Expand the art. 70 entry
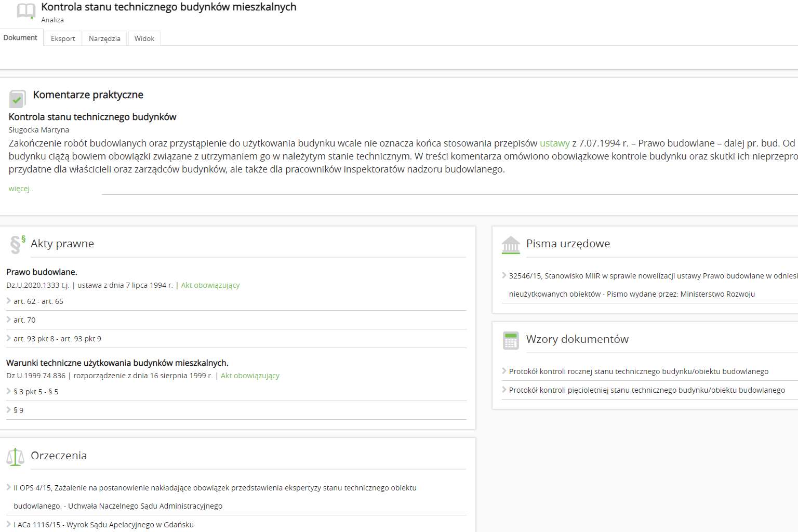Screen dimensions: 798x532 24,320
